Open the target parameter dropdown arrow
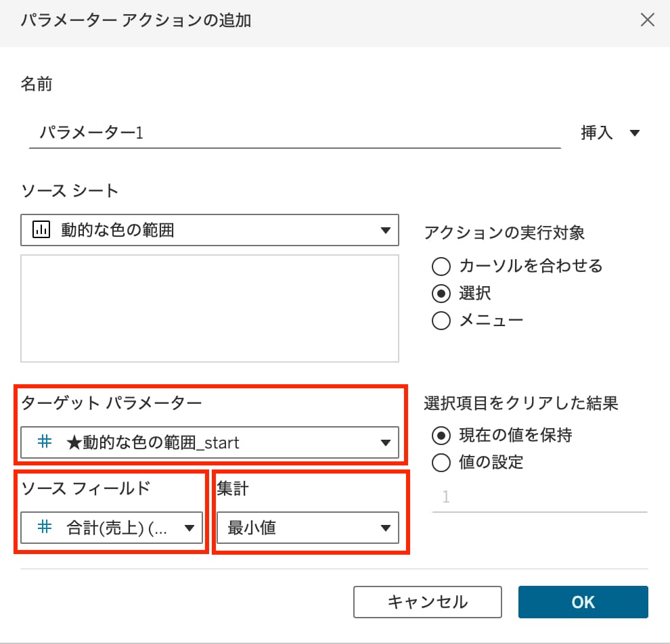This screenshot has width=670, height=644. 385,443
